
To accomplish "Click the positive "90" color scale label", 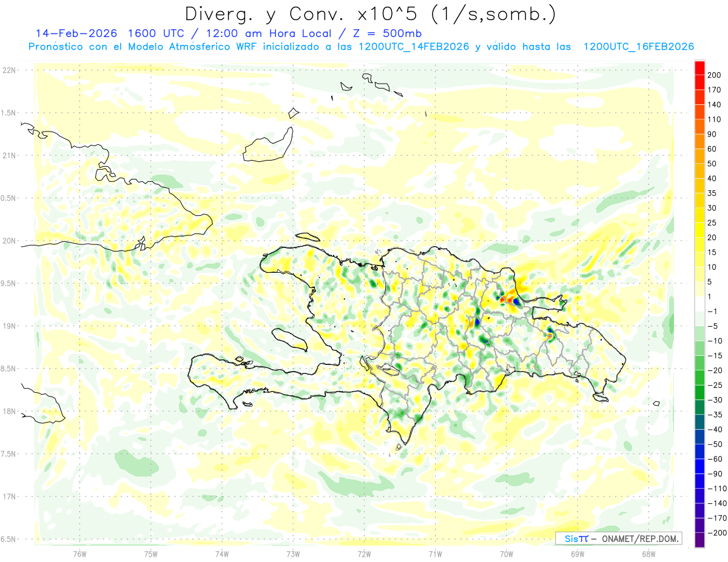I will [x=712, y=134].
